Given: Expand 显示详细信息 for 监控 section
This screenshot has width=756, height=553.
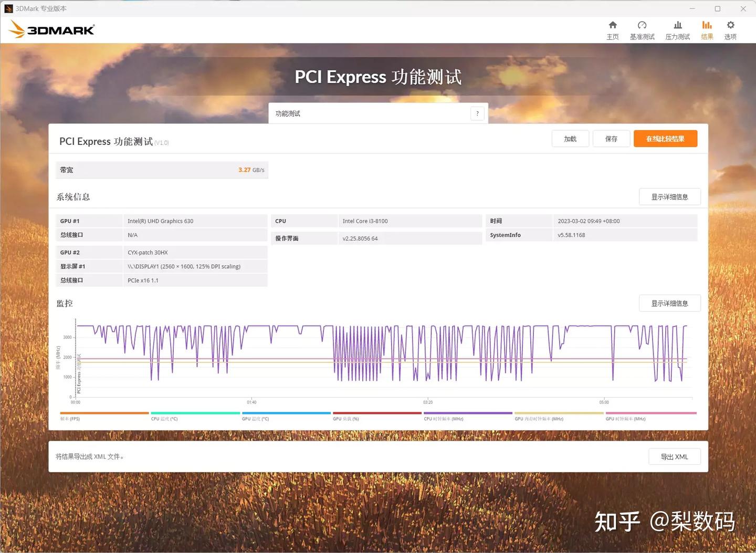Looking at the screenshot, I should tap(670, 303).
